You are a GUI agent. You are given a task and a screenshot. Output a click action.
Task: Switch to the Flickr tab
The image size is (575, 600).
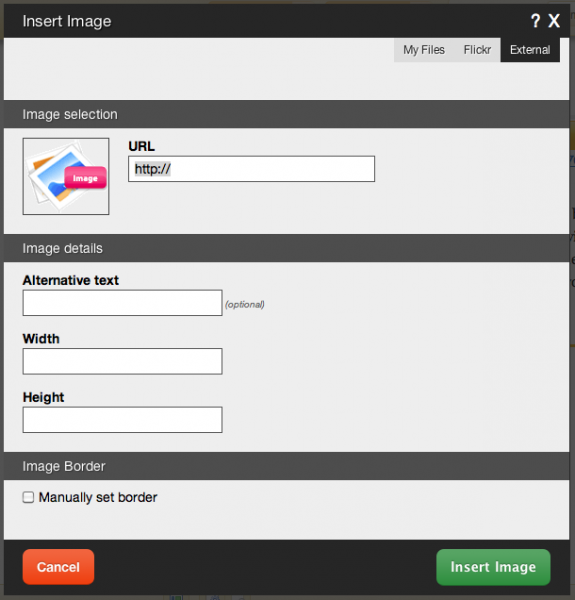477,50
